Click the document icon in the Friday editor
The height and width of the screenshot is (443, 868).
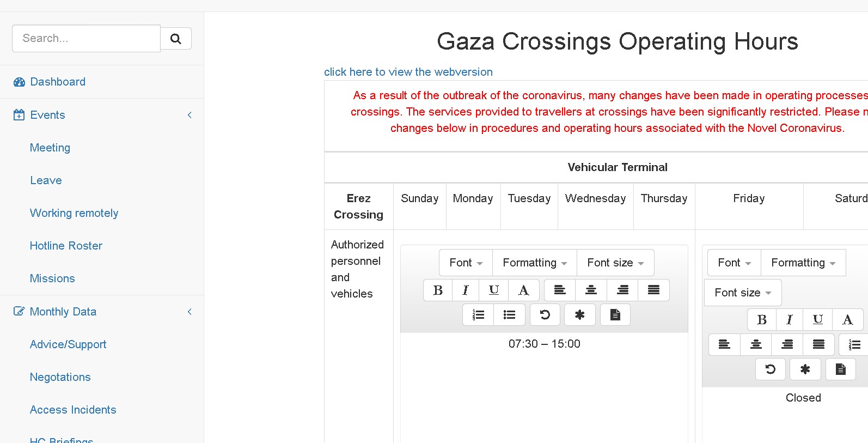coord(840,369)
